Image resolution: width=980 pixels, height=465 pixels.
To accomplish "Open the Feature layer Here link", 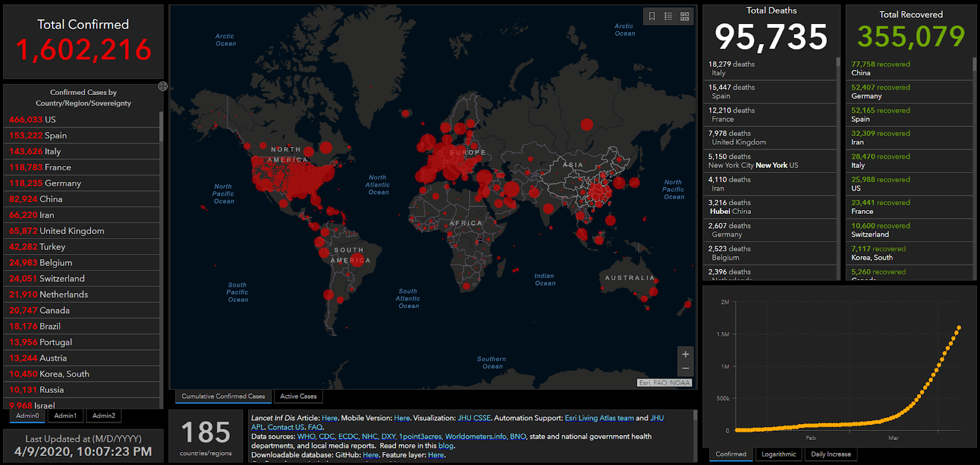I will [x=435, y=455].
